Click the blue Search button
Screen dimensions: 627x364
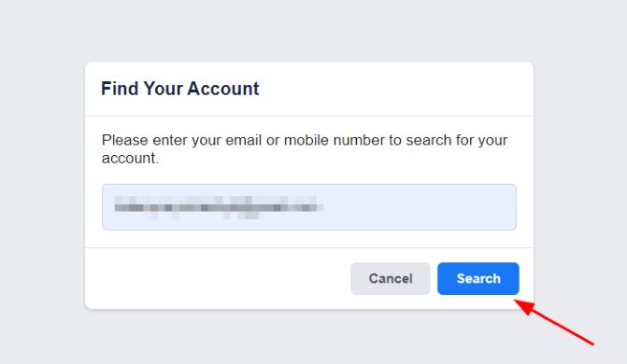[x=478, y=278]
